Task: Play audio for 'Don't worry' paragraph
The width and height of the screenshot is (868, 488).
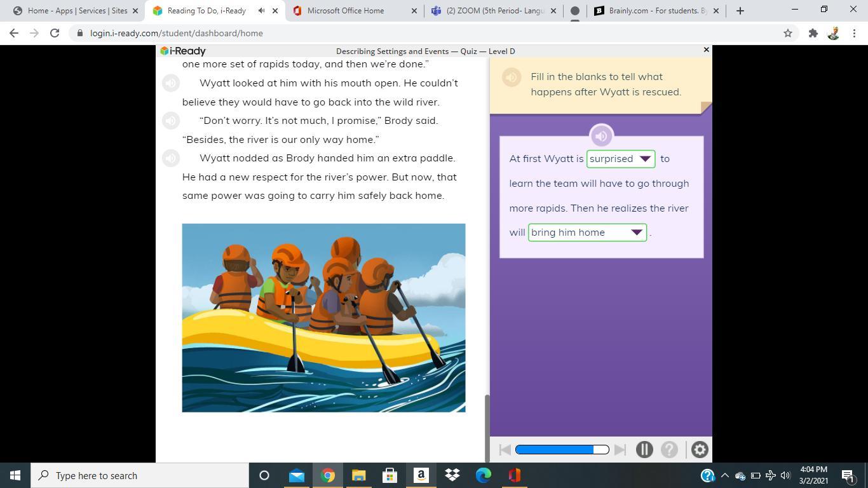Action: [x=171, y=121]
